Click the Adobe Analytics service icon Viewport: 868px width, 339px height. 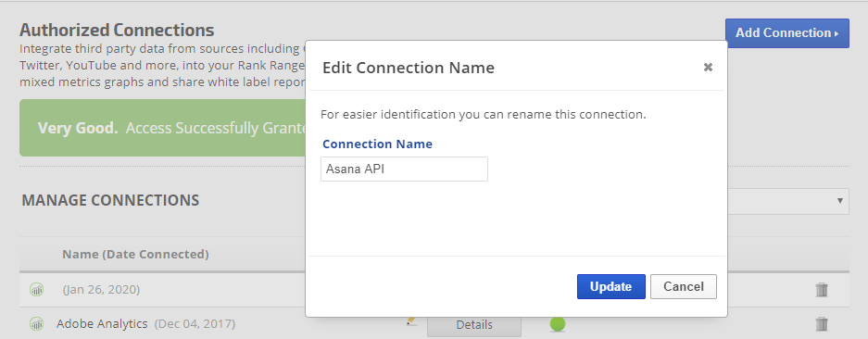(36, 323)
